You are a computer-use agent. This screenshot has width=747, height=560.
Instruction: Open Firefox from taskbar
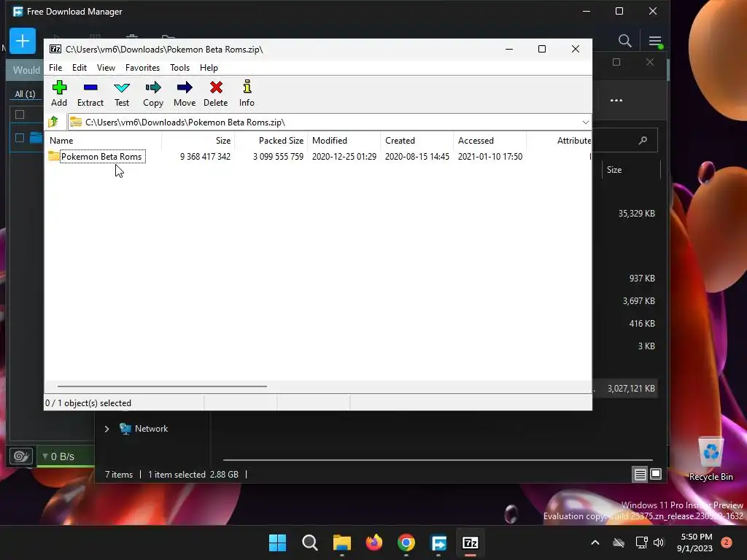(x=374, y=542)
